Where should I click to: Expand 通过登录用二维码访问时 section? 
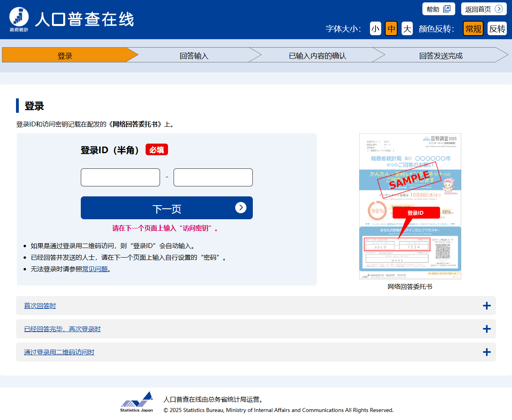59,352
